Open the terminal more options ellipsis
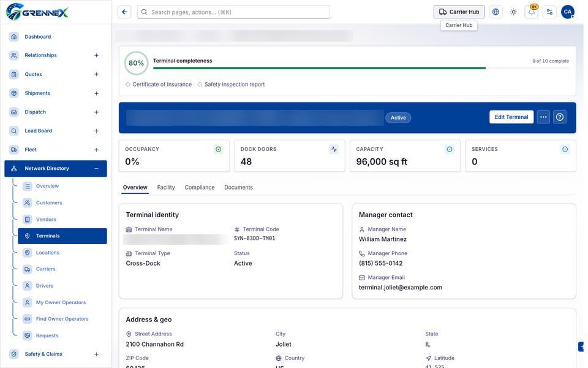The width and height of the screenshot is (588, 368). [x=543, y=117]
